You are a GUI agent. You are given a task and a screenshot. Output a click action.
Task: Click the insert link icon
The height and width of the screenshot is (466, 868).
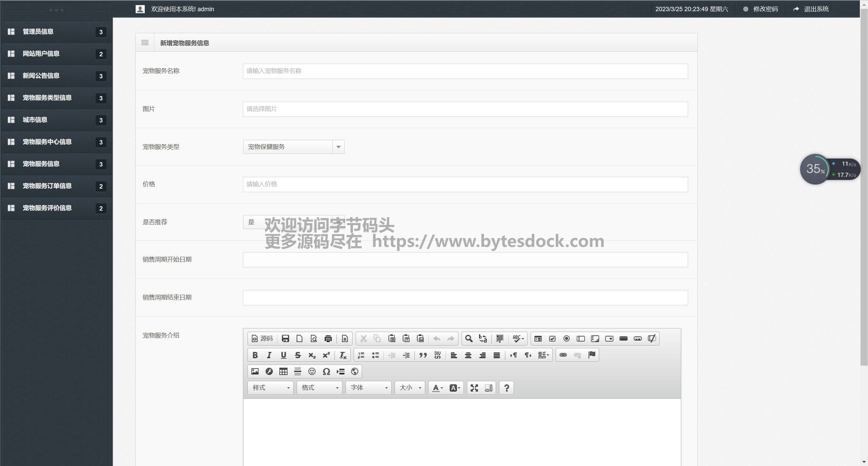tap(563, 355)
